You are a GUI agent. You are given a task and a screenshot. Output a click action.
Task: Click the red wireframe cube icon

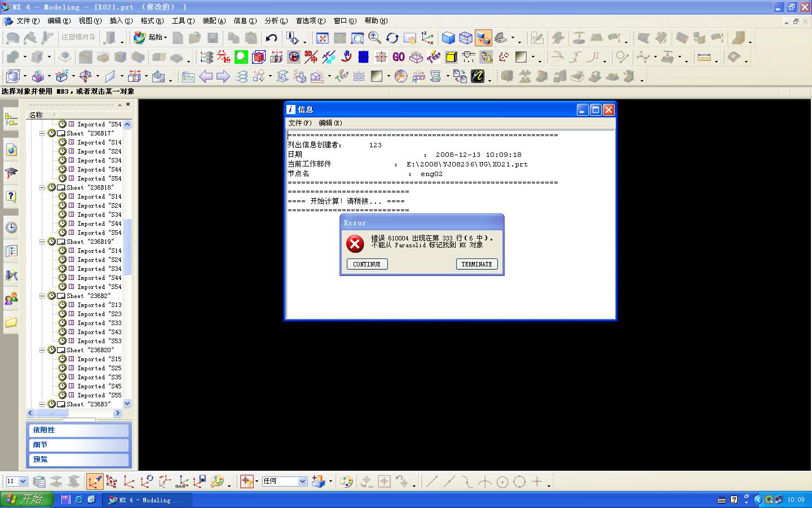pyautogui.click(x=259, y=57)
